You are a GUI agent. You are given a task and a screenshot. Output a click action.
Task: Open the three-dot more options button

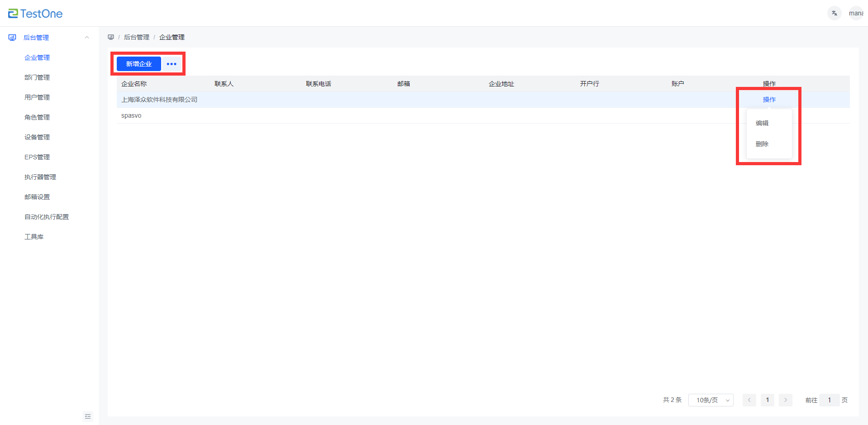(x=172, y=64)
